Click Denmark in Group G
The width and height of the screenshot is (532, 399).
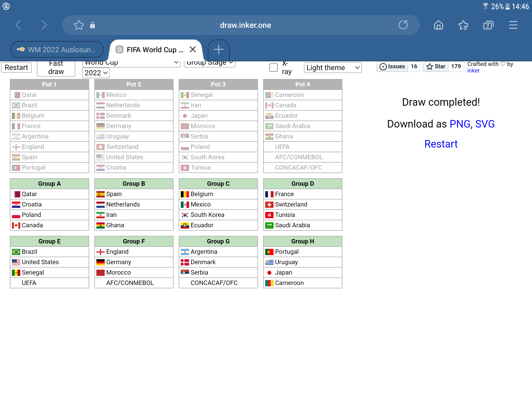[x=218, y=262]
